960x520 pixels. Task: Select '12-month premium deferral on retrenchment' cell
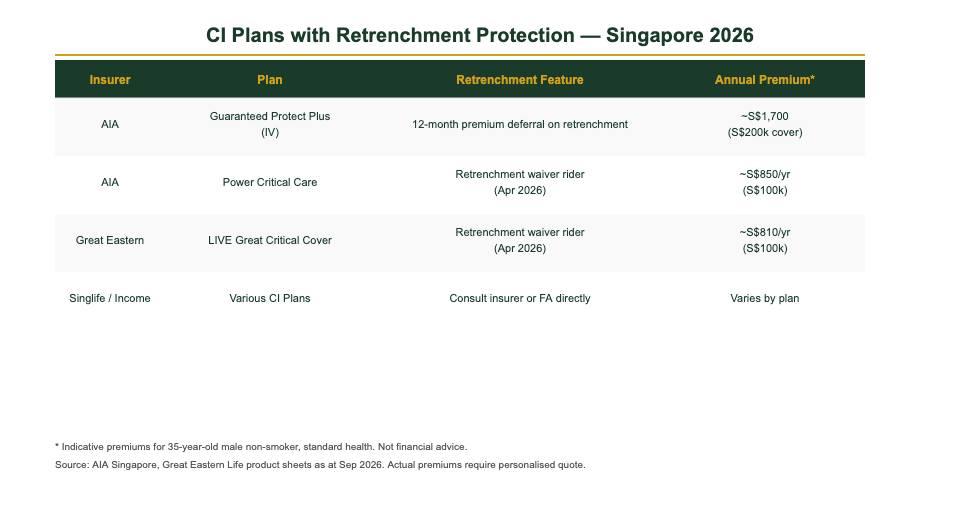519,124
